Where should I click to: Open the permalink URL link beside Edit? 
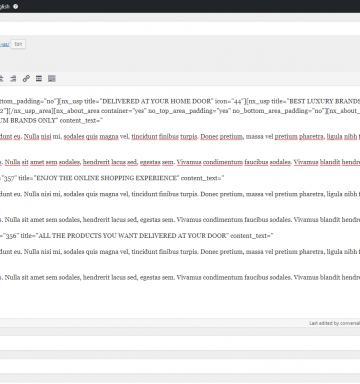click(5, 44)
